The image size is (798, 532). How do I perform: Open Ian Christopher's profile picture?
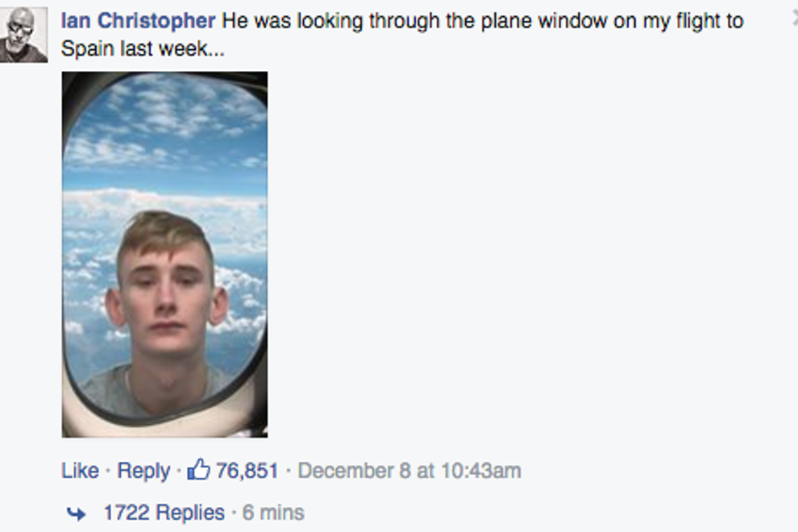[23, 35]
